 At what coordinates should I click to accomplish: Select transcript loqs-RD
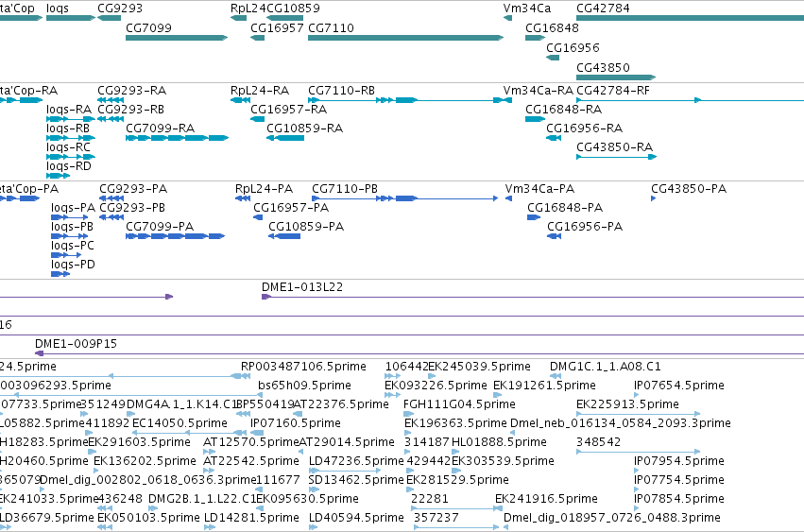[x=58, y=176]
